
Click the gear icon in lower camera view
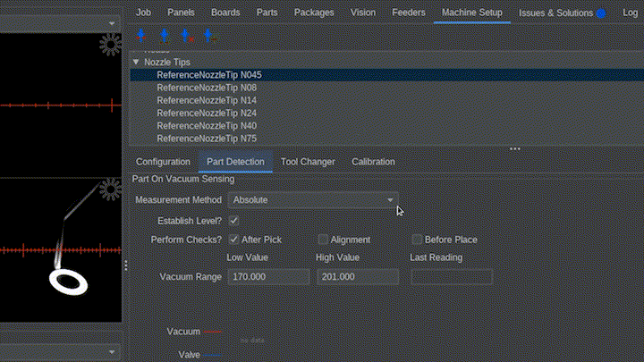pyautogui.click(x=110, y=189)
